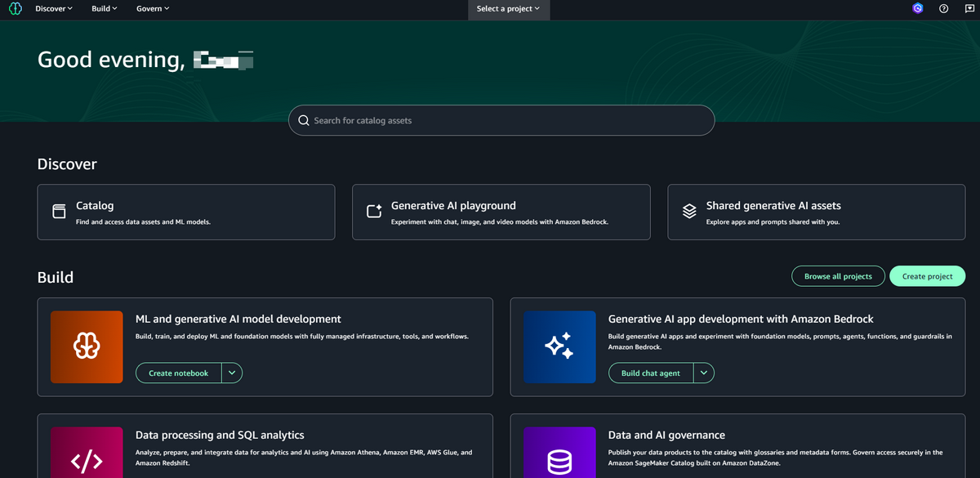Click the 'Good evening' greeting text
Viewport: 980px width, 478px height.
click(x=111, y=60)
